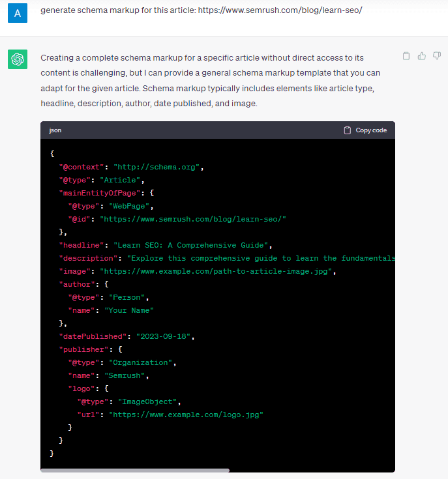The height and width of the screenshot is (479, 448).
Task: Click the "2023-09-18" date value
Action: [163, 337]
